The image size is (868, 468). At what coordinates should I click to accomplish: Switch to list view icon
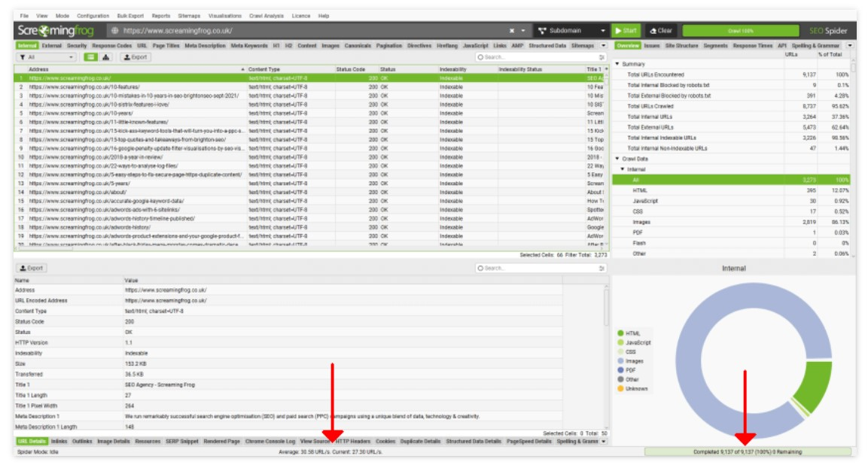tap(90, 57)
